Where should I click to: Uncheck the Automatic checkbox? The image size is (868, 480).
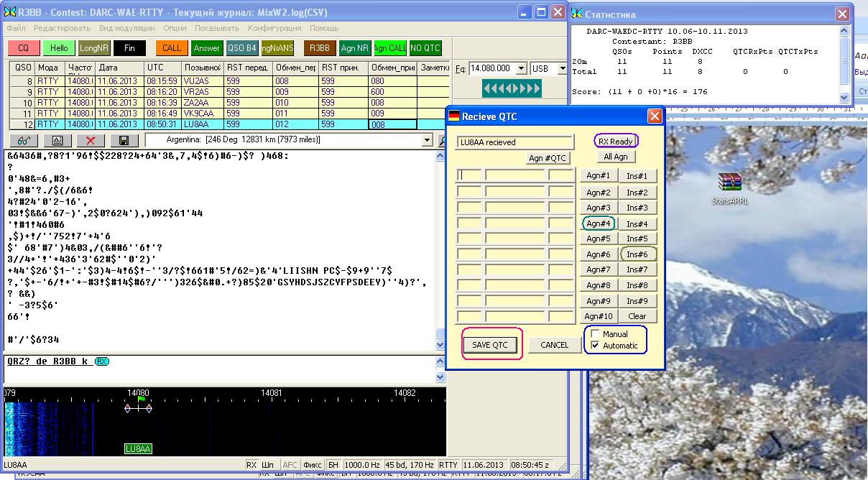(595, 346)
